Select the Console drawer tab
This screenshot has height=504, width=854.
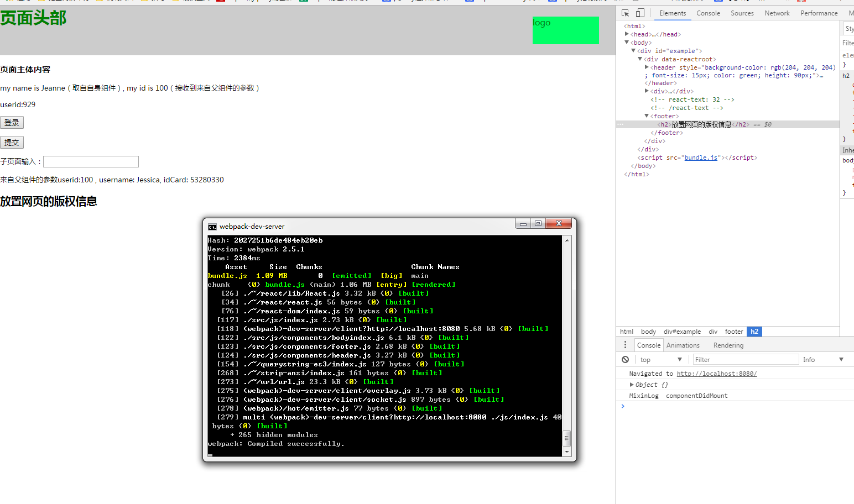coord(649,345)
